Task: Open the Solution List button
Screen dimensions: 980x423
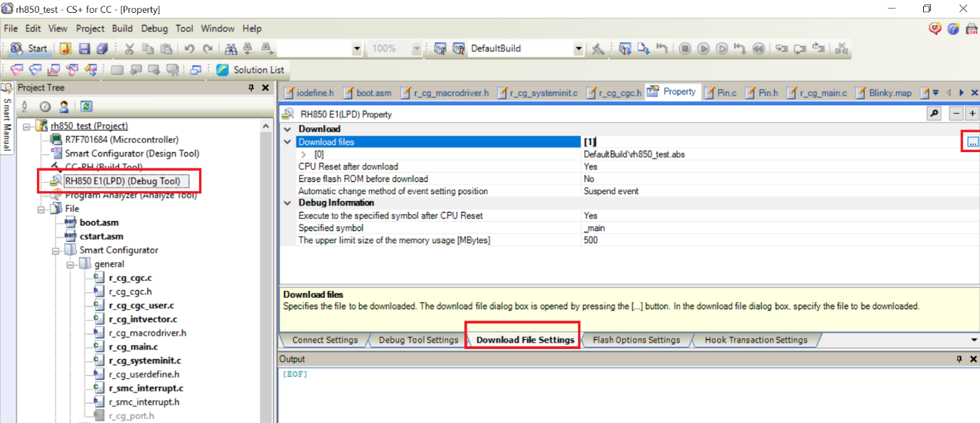Action: coord(250,70)
